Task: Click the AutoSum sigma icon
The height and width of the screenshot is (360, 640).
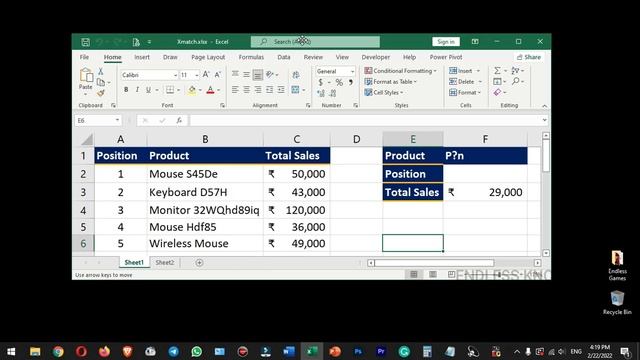Action: (x=497, y=71)
